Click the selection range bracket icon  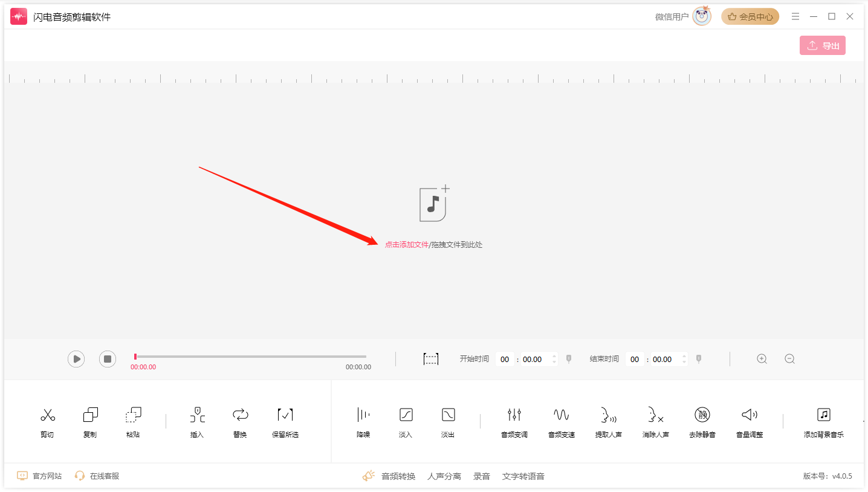click(431, 359)
